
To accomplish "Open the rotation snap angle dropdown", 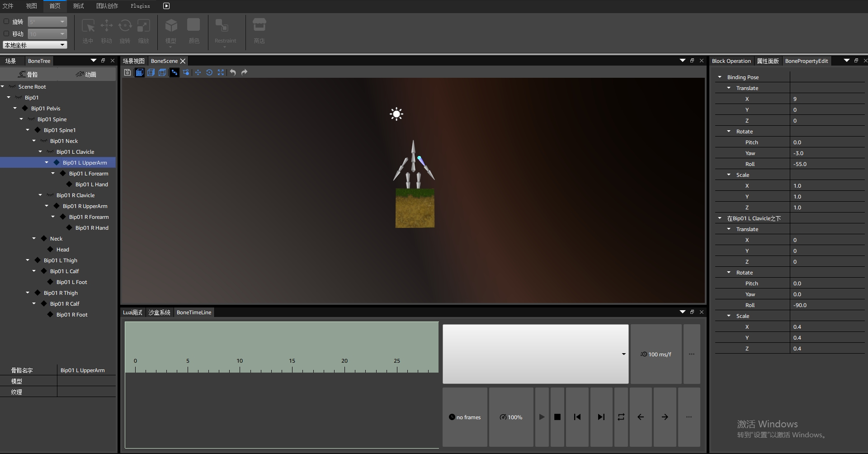I will [47, 22].
